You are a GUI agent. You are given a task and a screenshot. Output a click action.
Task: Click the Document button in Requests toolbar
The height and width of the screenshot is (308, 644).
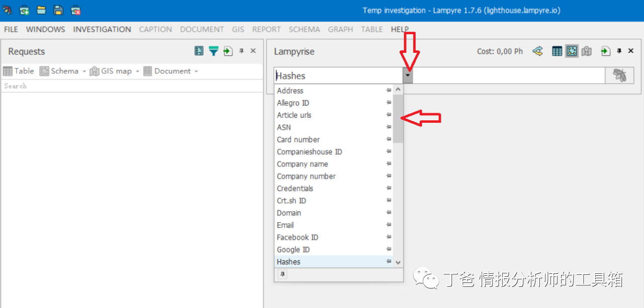(x=167, y=71)
